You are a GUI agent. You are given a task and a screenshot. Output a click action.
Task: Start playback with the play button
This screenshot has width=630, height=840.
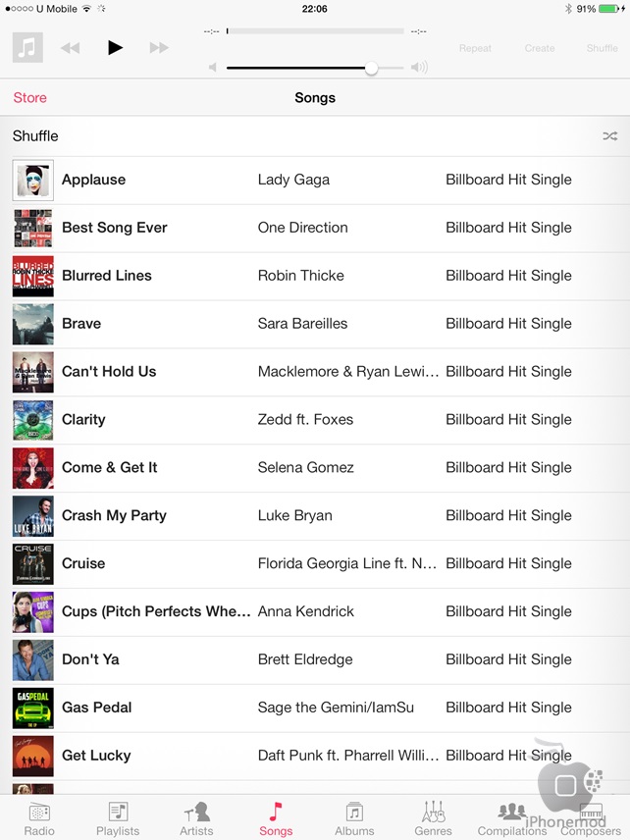pyautogui.click(x=115, y=48)
